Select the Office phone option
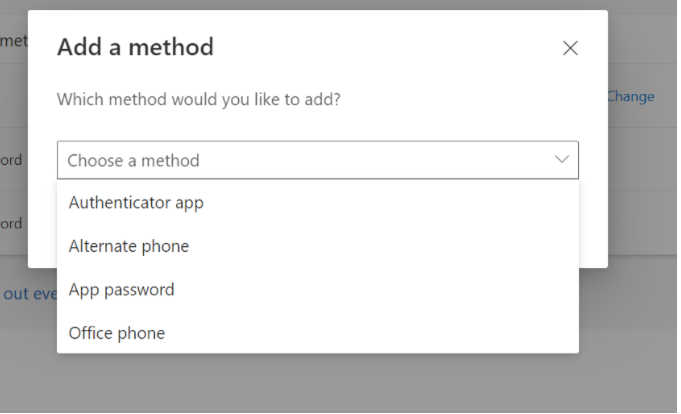The width and height of the screenshot is (681, 414). click(117, 333)
